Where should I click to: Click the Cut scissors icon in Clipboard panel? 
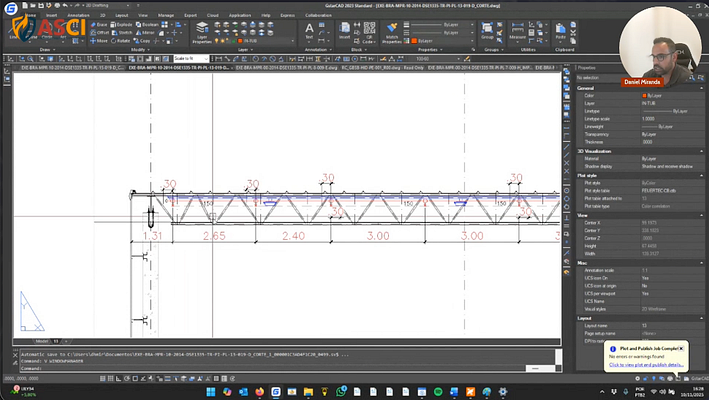point(573,33)
